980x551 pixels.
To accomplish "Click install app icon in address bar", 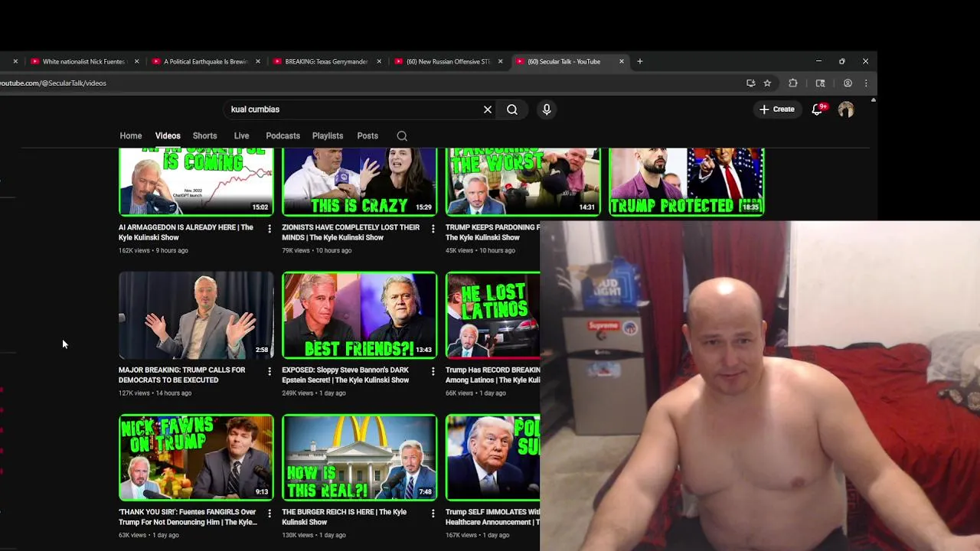I will [750, 83].
